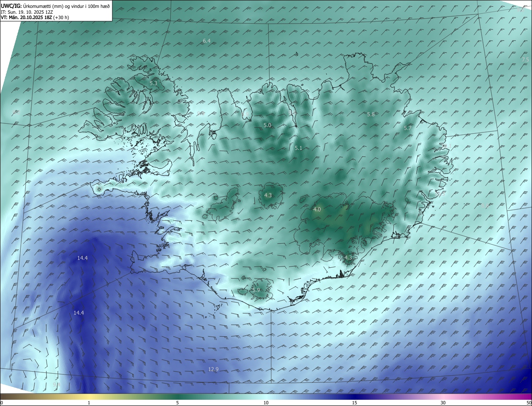Click the 5.3 value over the Westfjords
The image size is (532, 406).
tap(153, 83)
